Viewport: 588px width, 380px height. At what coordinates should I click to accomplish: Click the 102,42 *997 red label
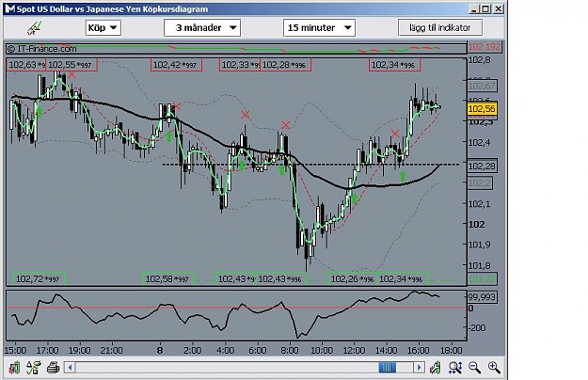[176, 65]
